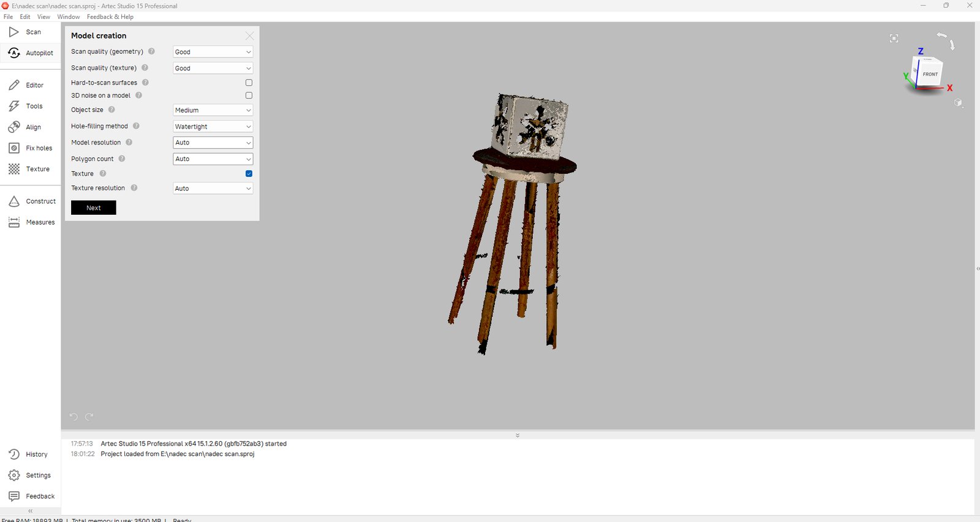Click the Next button
The height and width of the screenshot is (522, 980).
pyautogui.click(x=93, y=208)
